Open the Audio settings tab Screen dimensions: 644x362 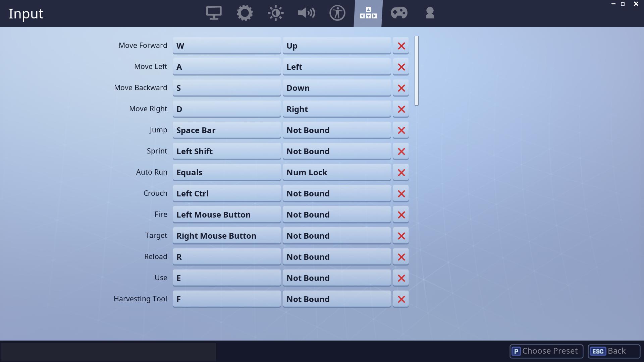click(x=307, y=12)
